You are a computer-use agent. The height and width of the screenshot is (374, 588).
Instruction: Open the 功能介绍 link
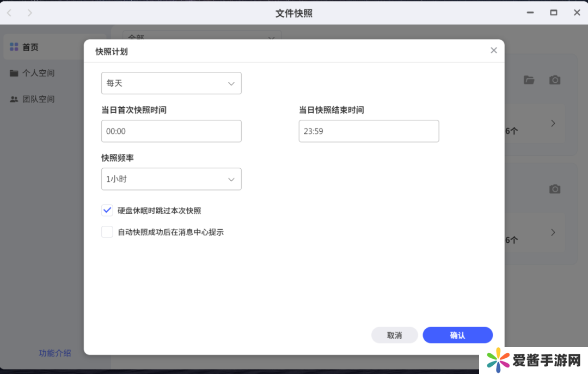coord(54,353)
